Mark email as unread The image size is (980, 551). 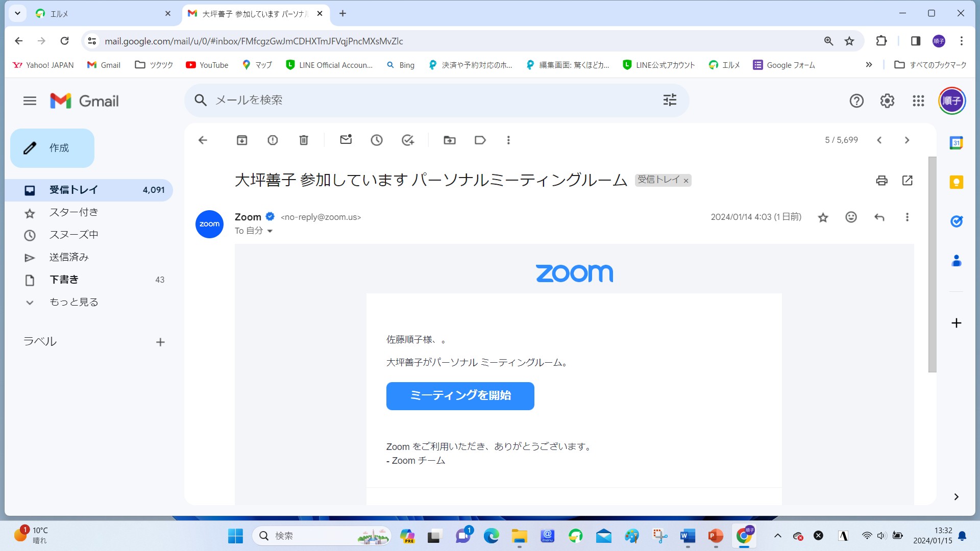pyautogui.click(x=346, y=139)
